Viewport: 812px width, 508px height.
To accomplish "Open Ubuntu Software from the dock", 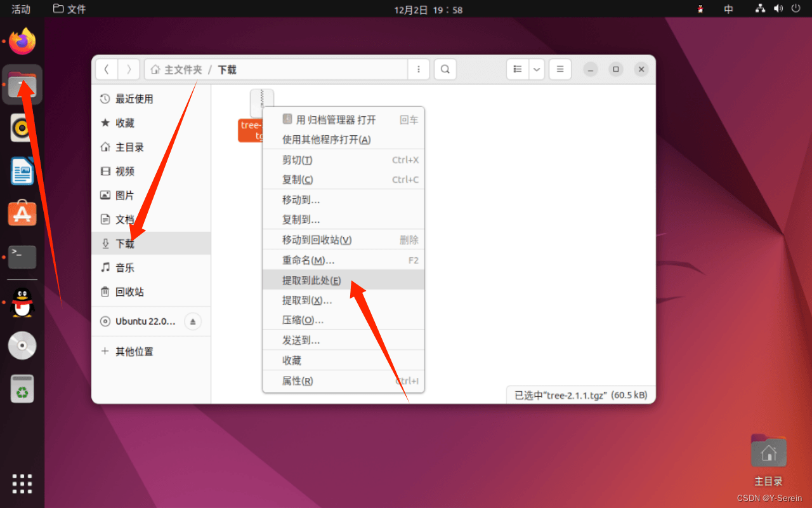I will [x=22, y=213].
